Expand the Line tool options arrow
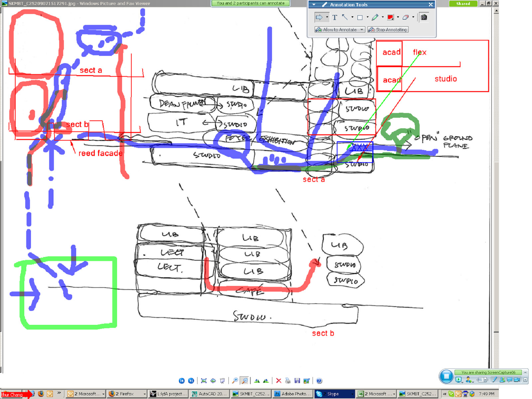Viewport: 532px width, 399px height. (352, 17)
